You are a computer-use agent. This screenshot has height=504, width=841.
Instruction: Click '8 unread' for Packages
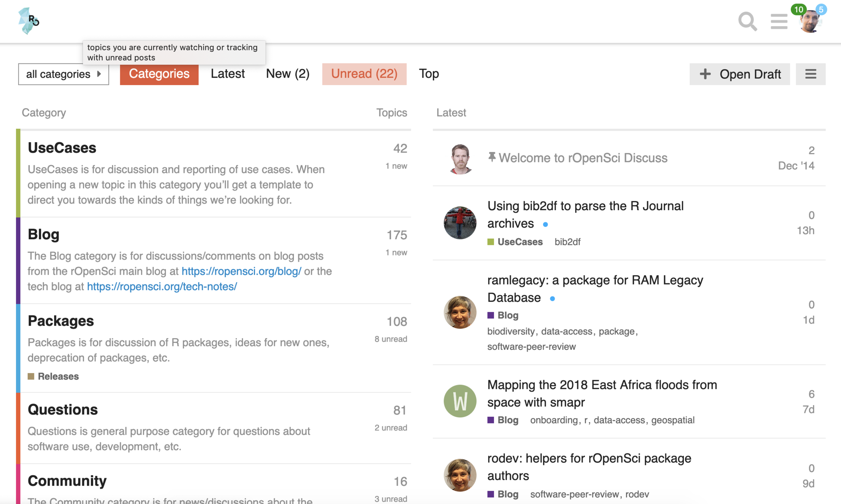pos(391,339)
